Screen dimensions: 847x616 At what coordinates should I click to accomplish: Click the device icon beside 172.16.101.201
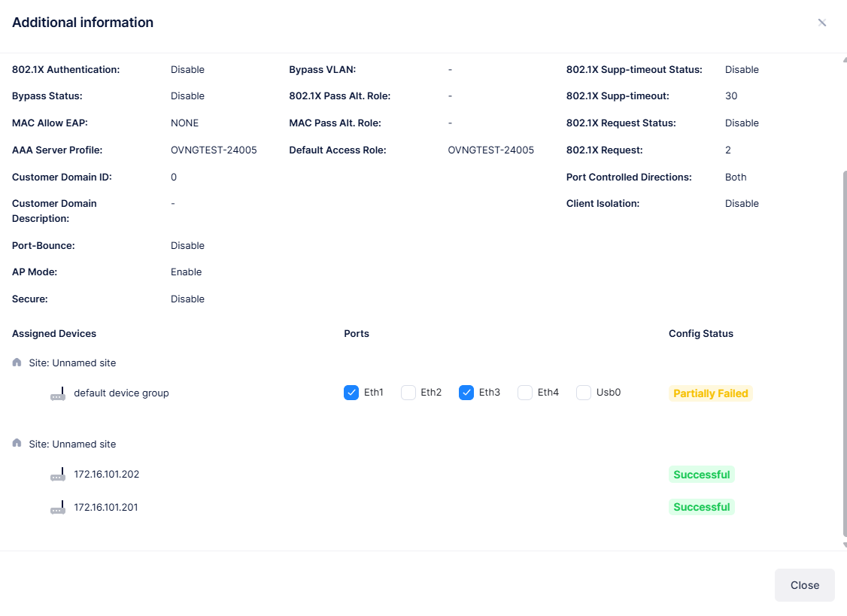pyautogui.click(x=58, y=507)
